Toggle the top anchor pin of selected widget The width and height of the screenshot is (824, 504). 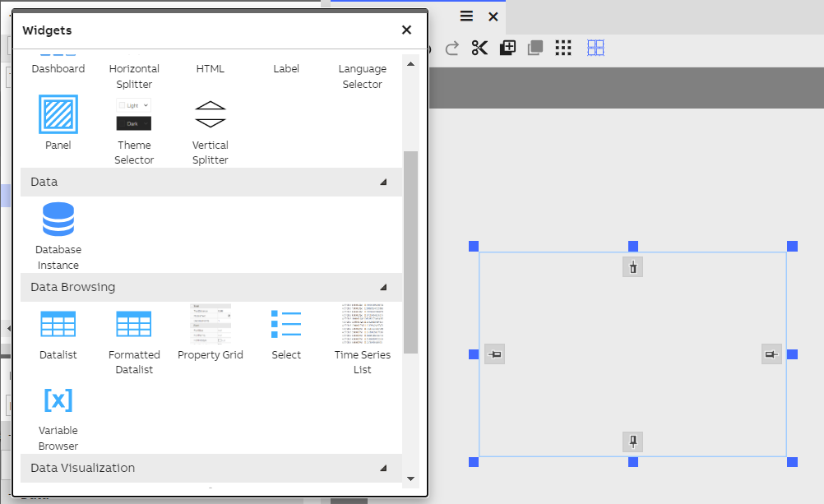coord(632,266)
